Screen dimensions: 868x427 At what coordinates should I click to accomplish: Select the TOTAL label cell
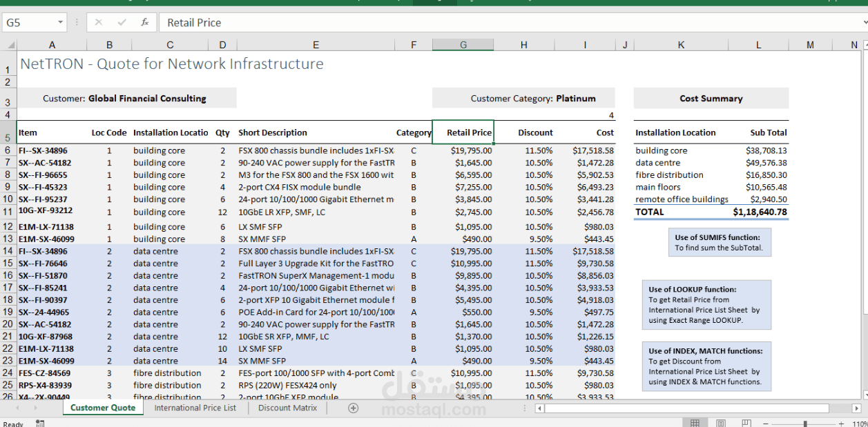click(681, 212)
